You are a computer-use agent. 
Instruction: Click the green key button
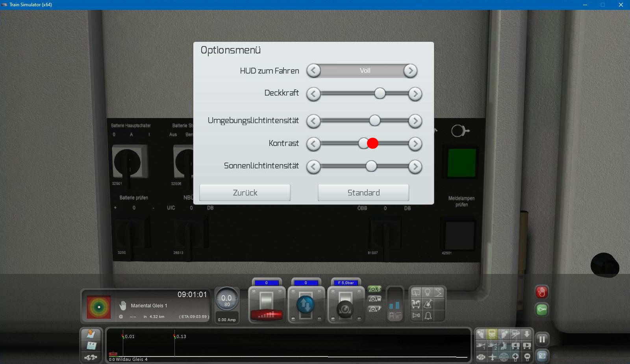542,310
